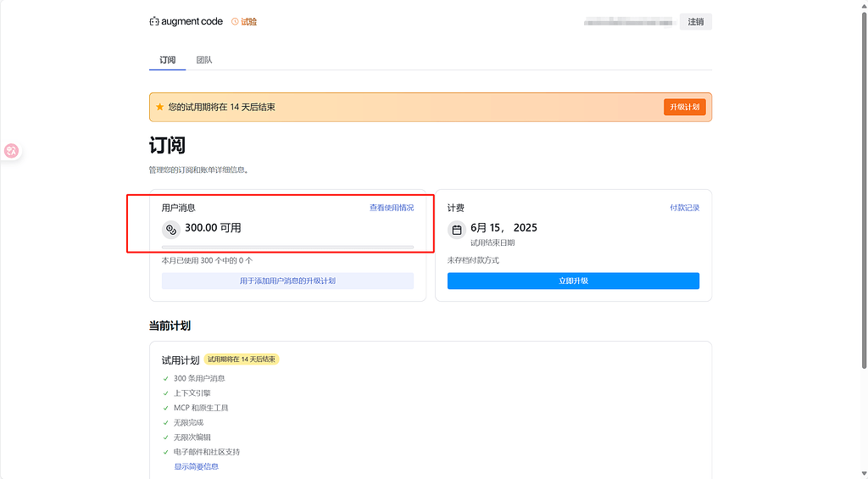Viewport: 868px width, 479px height.
Task: Click the 上下文引擎 feature row
Action: click(192, 393)
